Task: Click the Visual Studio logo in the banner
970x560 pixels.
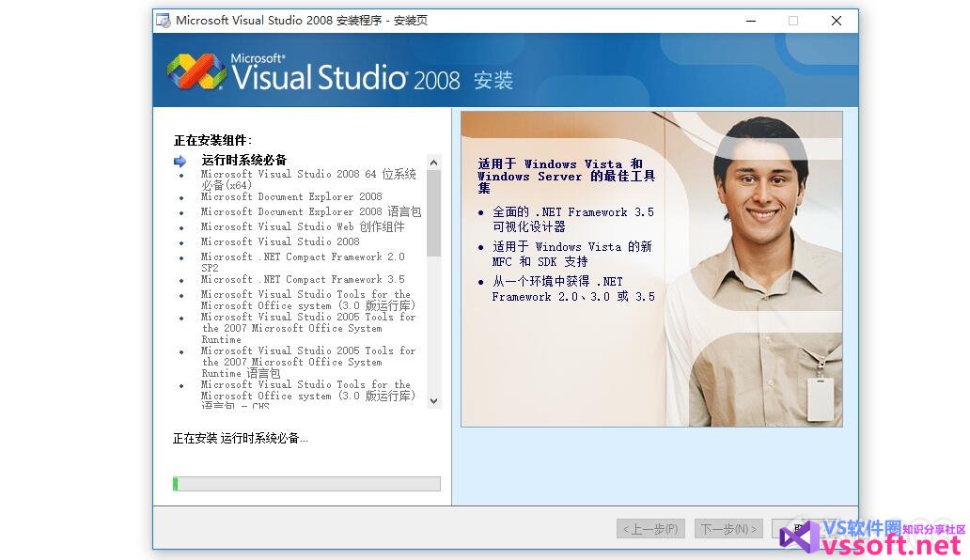Action: click(x=196, y=71)
